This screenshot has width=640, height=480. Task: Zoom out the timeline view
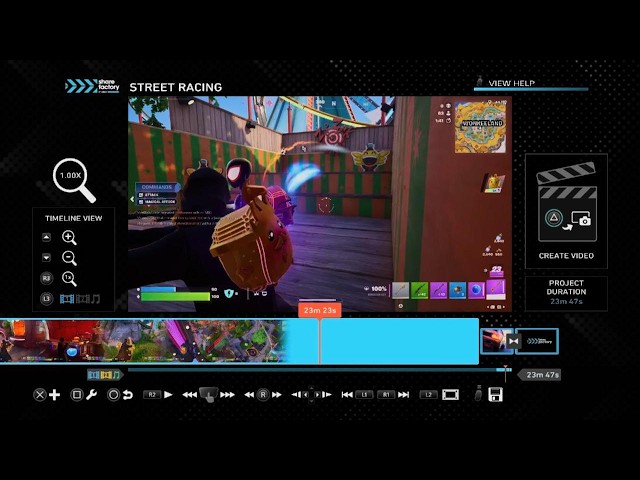69,258
